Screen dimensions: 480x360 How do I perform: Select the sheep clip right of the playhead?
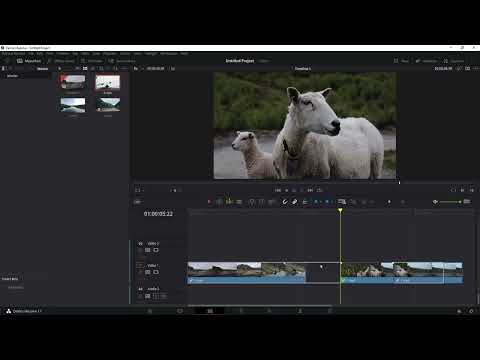pos(367,273)
